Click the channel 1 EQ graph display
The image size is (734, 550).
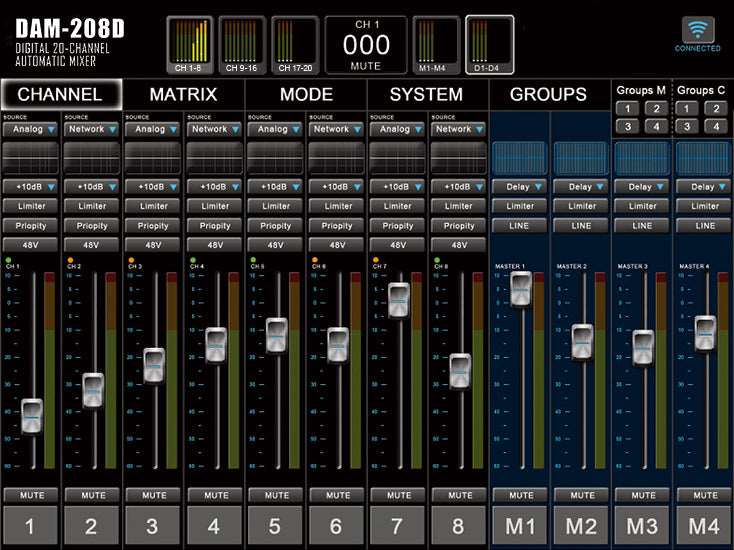31,157
